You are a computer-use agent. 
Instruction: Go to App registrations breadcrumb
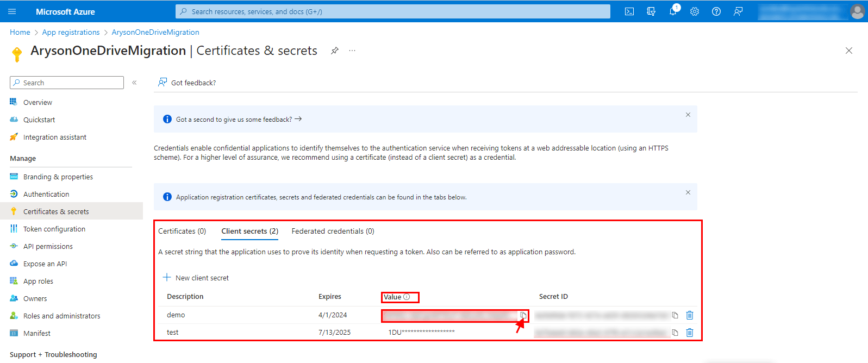pyautogui.click(x=71, y=32)
